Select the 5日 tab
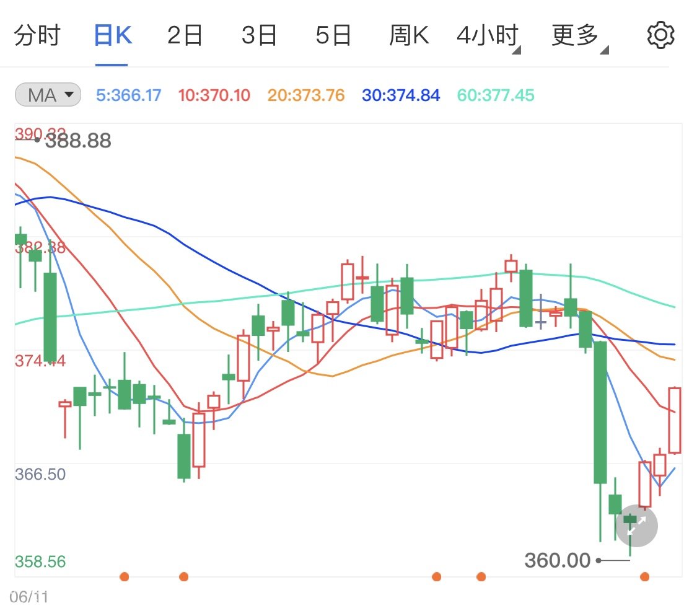697x616 pixels. click(333, 36)
